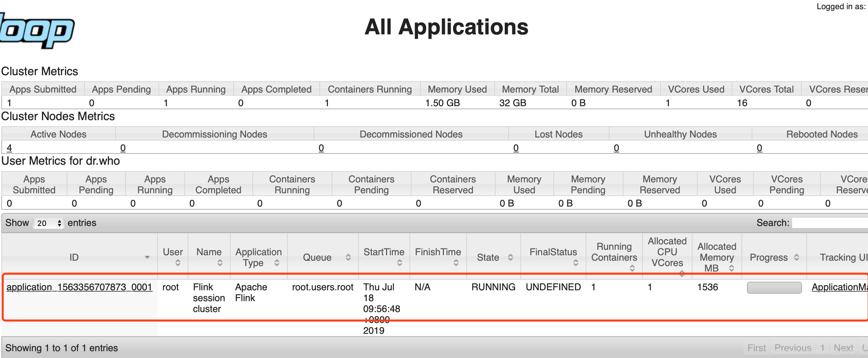Click Rebooted Nodes count 0 link
The image size is (868, 358).
point(759,148)
